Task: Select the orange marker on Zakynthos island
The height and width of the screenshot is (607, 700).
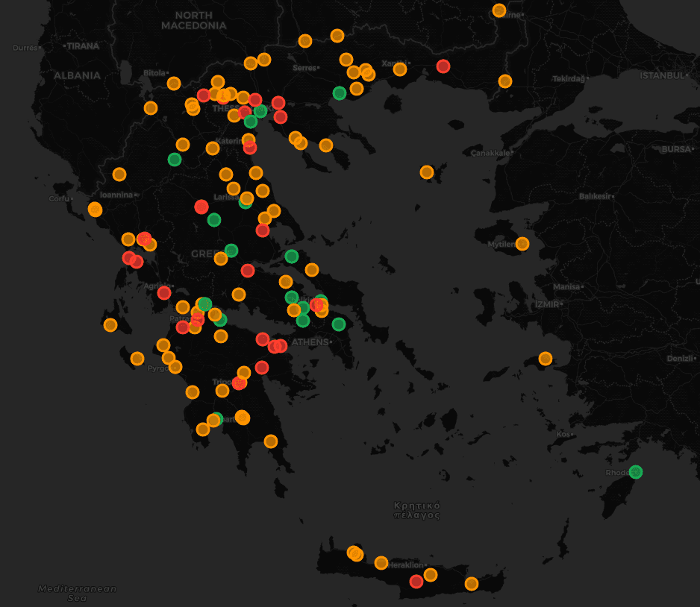Action: [x=137, y=359]
